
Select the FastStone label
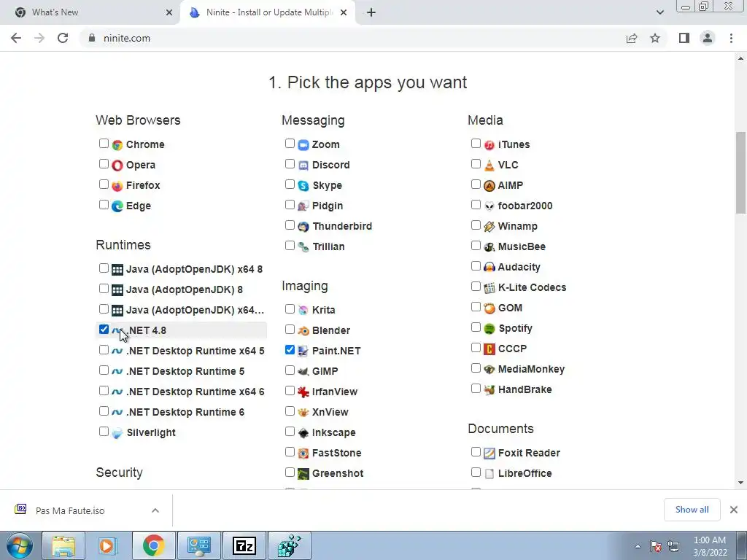[x=337, y=454]
